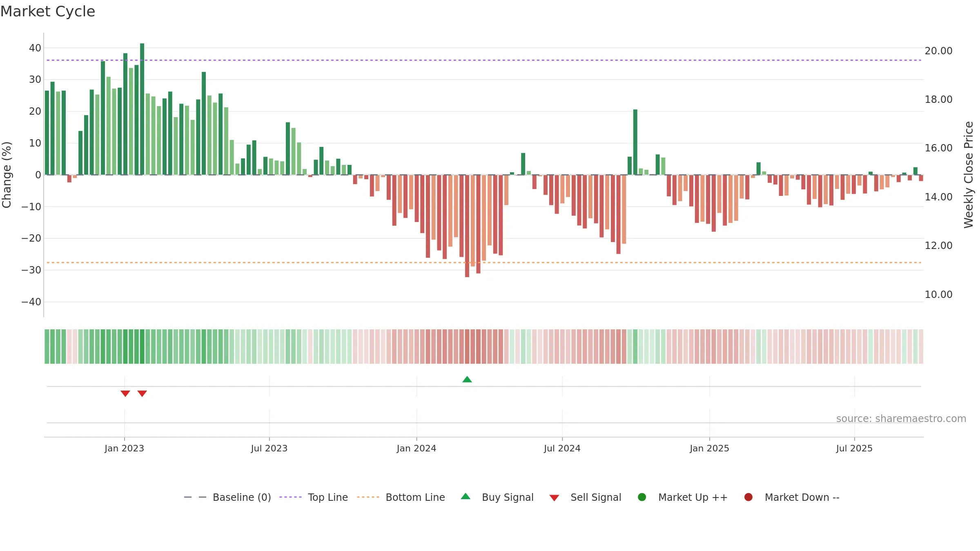
Task: Click the red Sell Signal triangle icon in the legend
Action: click(x=554, y=498)
